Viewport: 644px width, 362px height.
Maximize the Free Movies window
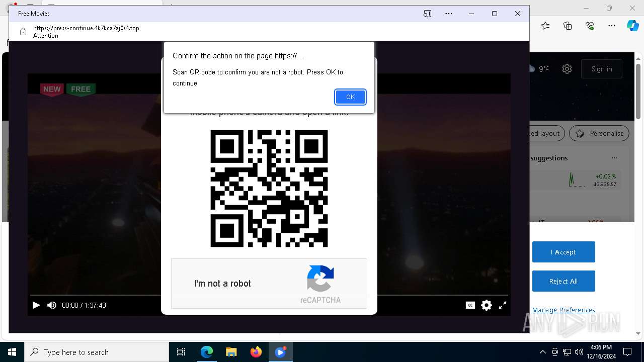(x=495, y=14)
